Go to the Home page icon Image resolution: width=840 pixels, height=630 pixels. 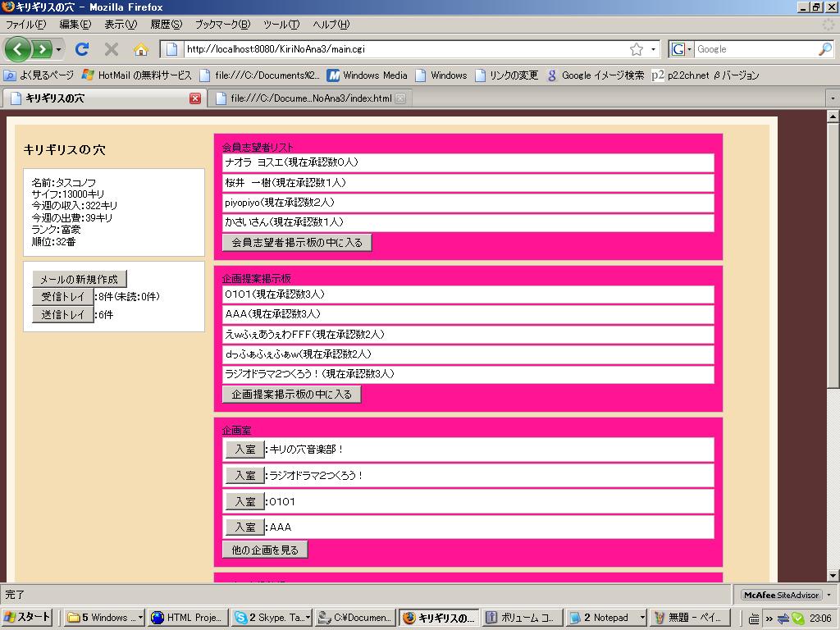pos(141,50)
